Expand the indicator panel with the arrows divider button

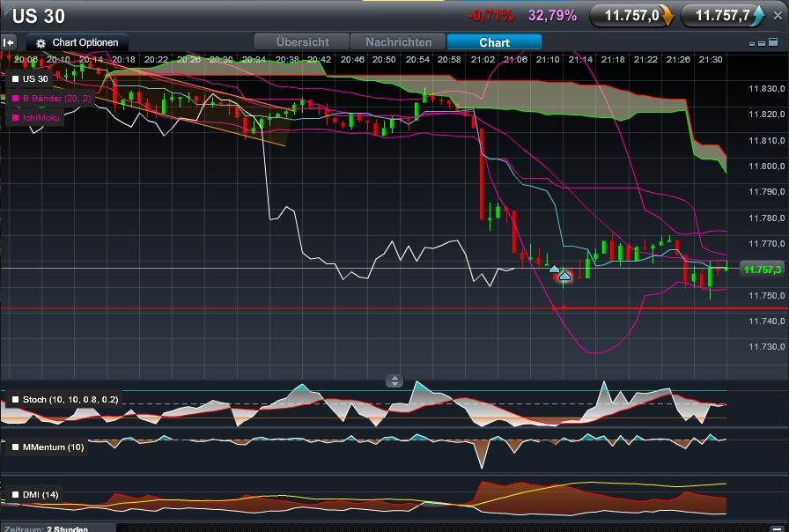tap(394, 381)
